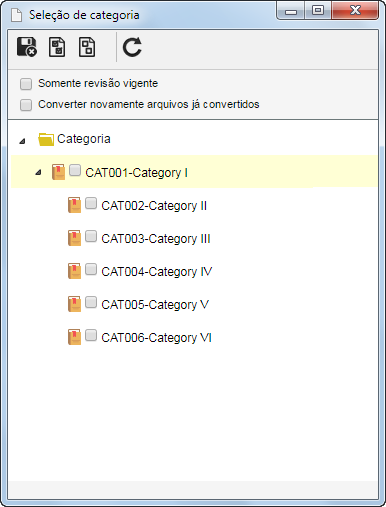Click the uncheck all items icon
The height and width of the screenshot is (507, 386).
click(x=87, y=47)
